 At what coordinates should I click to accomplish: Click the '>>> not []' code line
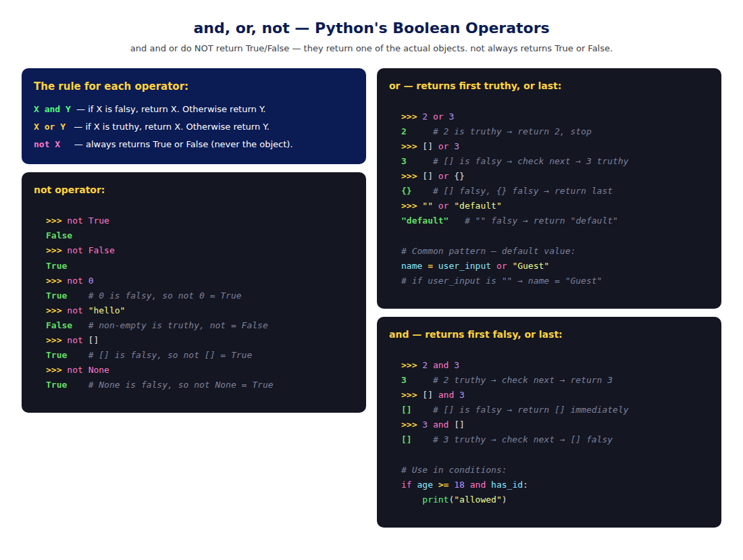(x=72, y=340)
